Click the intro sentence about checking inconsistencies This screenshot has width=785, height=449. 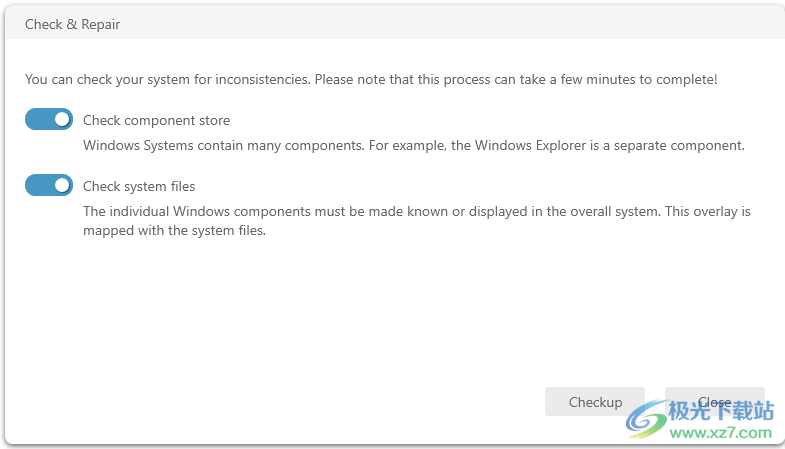pos(371,79)
